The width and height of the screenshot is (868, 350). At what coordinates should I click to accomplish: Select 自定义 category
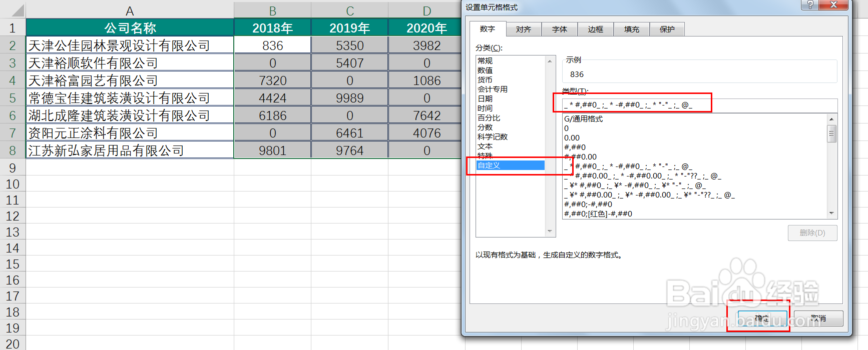[510, 165]
